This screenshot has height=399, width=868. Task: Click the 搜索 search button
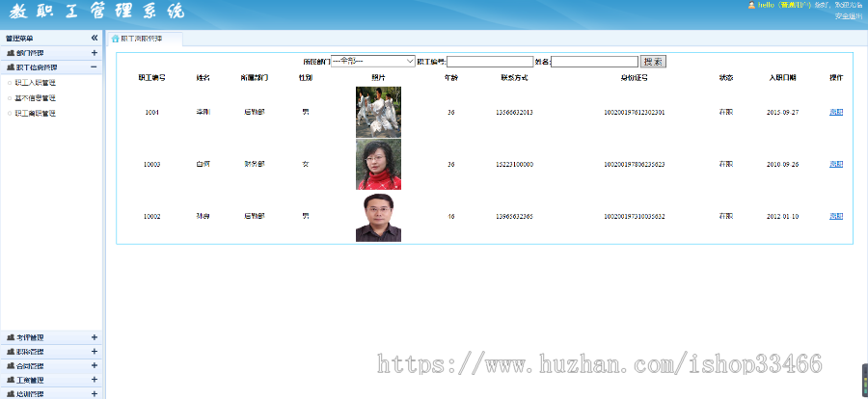point(653,62)
